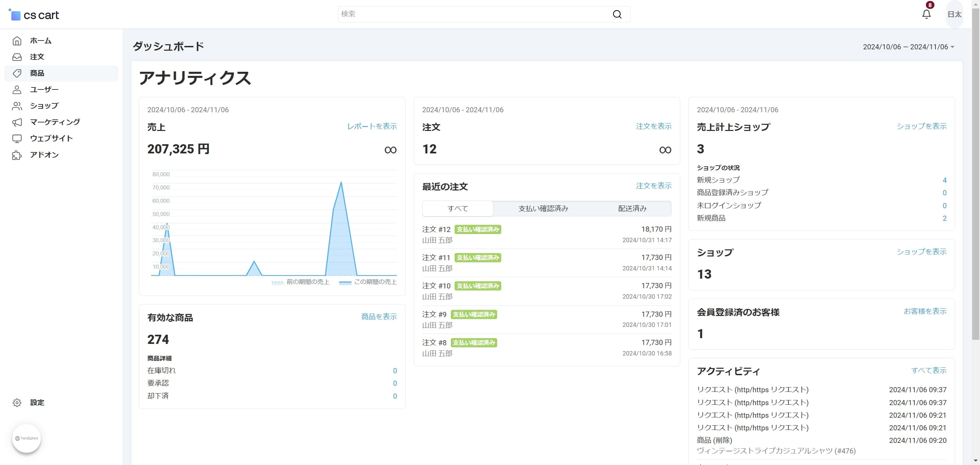Open the TrendSphere storefront switcher
The height and width of the screenshot is (465, 980).
(x=26, y=438)
